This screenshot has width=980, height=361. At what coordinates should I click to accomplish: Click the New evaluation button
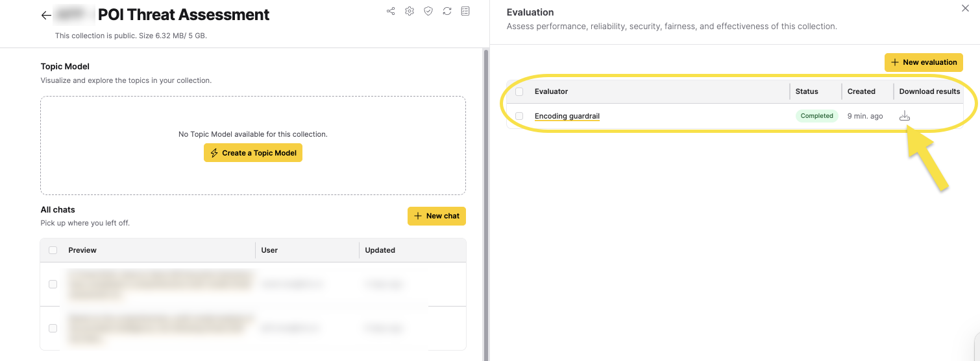click(924, 62)
